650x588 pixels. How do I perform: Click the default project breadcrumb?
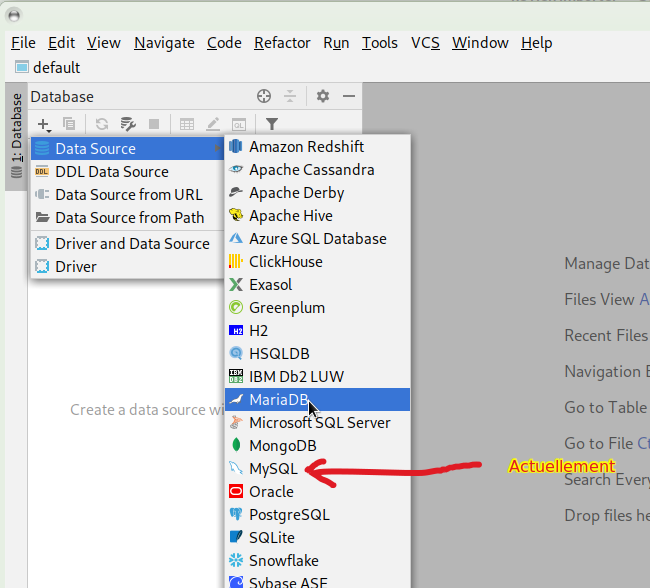point(56,68)
